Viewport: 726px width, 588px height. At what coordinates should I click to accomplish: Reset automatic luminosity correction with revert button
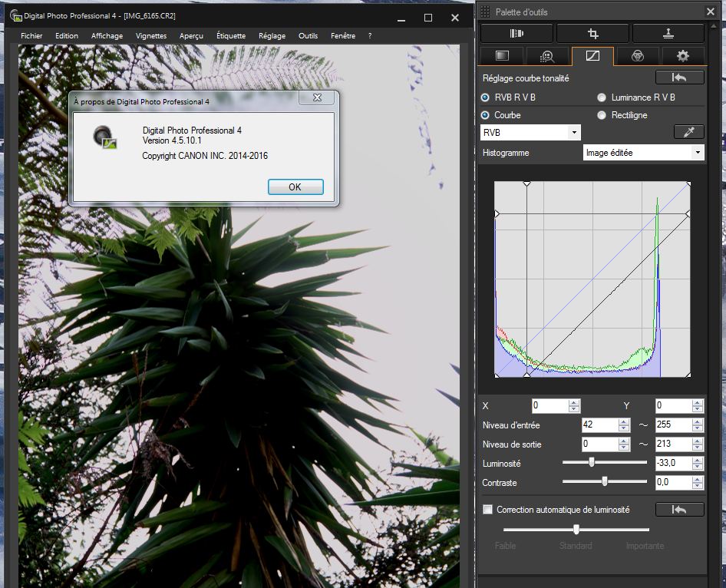coord(680,509)
